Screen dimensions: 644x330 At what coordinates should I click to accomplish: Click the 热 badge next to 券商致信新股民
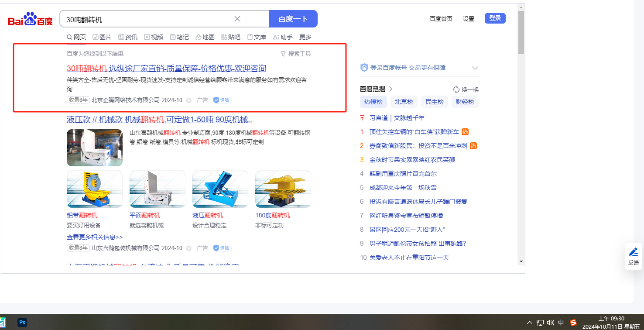[473, 146]
